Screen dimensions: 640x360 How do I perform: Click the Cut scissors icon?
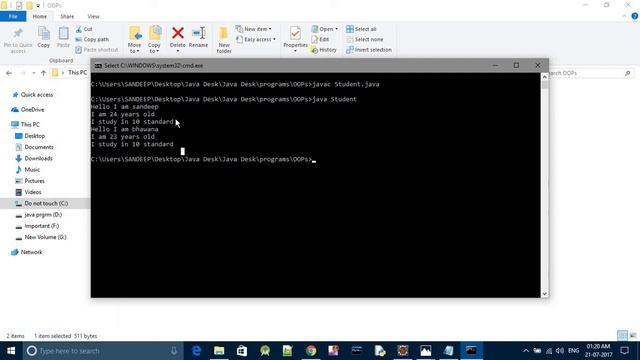click(79, 29)
